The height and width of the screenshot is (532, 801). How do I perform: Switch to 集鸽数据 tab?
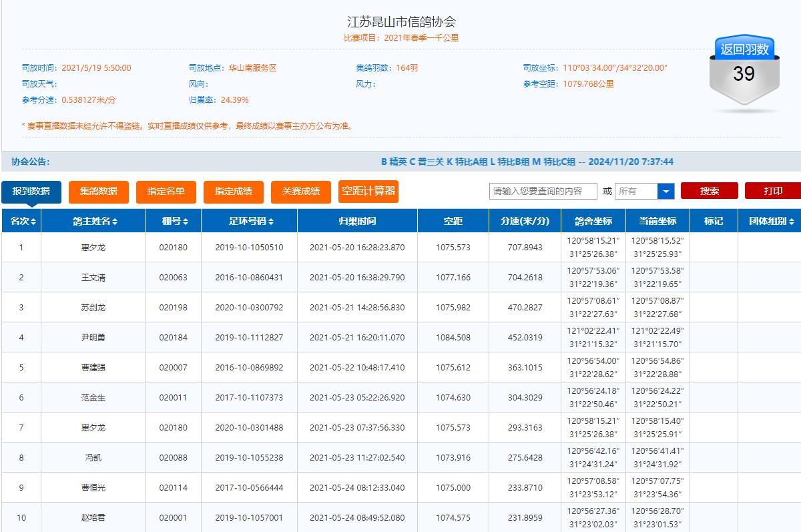(99, 192)
